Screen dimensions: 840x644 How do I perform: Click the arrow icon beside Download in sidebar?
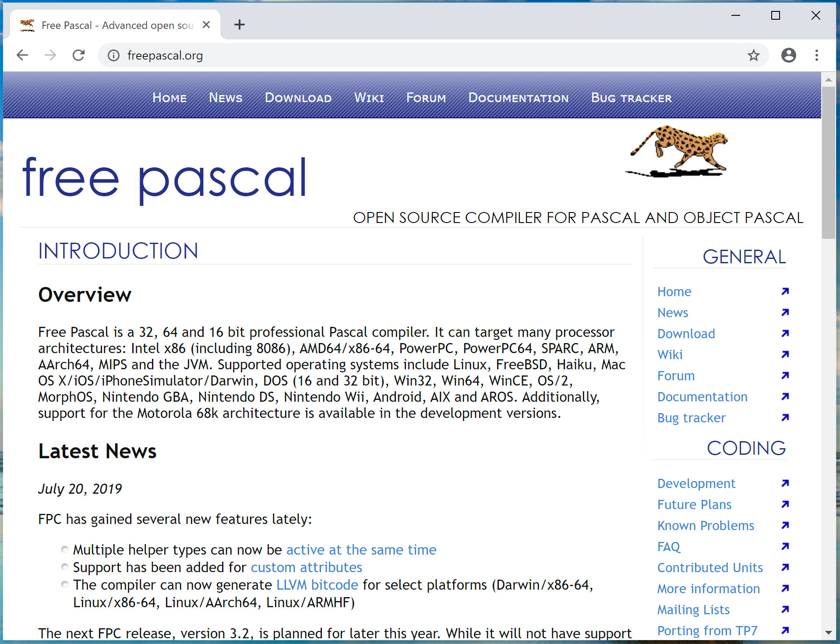tap(785, 333)
